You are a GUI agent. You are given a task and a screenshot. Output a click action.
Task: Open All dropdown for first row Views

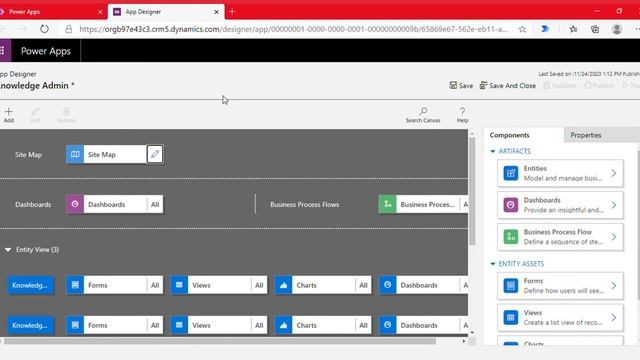tap(259, 285)
